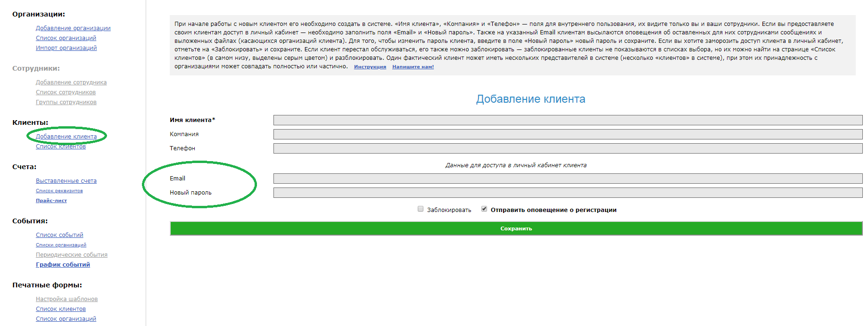This screenshot has width=868, height=326.
Task: Open График событий link
Action: pyautogui.click(x=63, y=265)
